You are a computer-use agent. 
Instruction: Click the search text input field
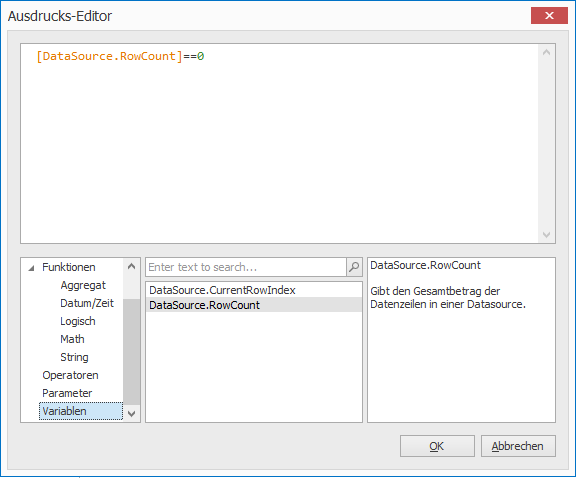tap(246, 267)
